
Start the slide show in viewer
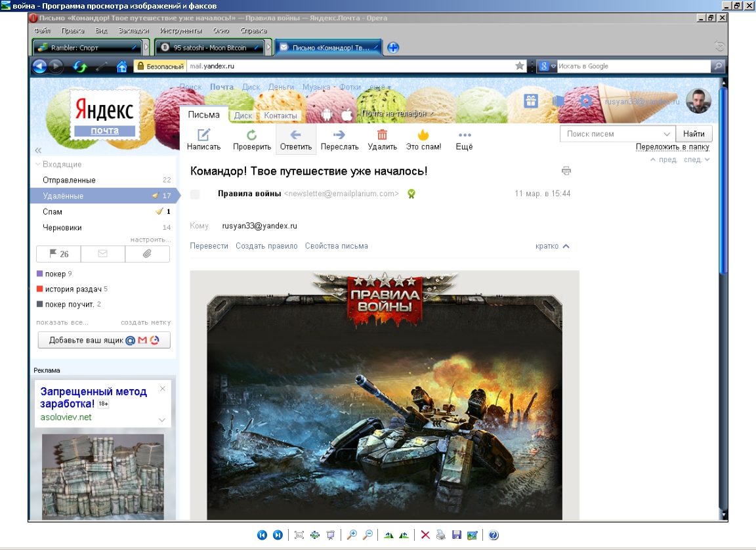click(331, 534)
